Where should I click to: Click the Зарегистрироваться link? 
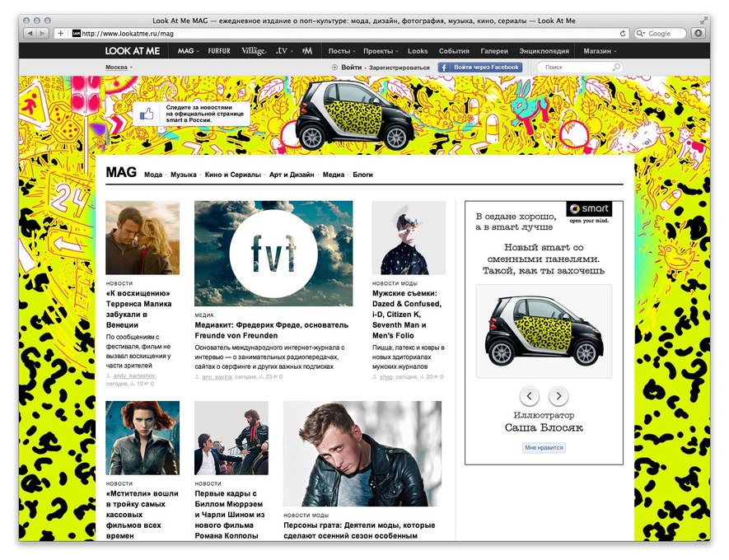(400, 68)
